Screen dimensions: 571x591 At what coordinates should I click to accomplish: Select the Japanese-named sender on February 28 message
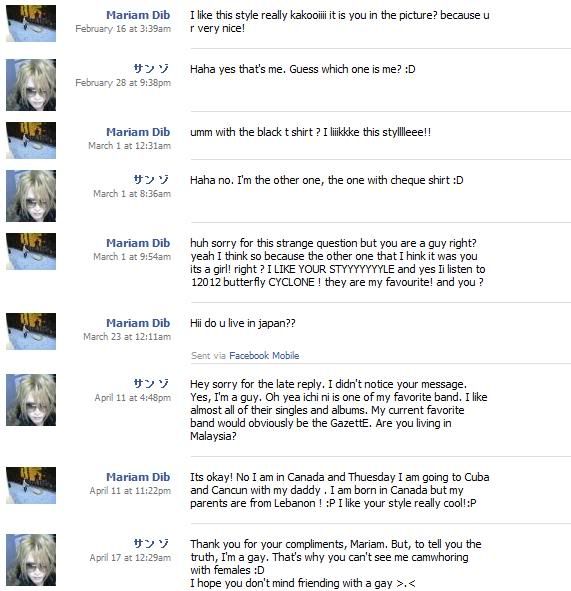151,69
